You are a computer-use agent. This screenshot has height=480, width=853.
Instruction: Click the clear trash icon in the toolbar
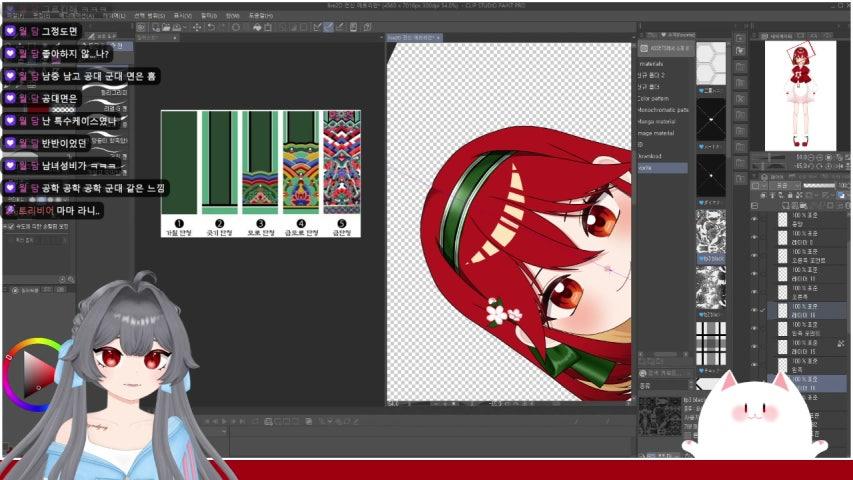point(268,27)
